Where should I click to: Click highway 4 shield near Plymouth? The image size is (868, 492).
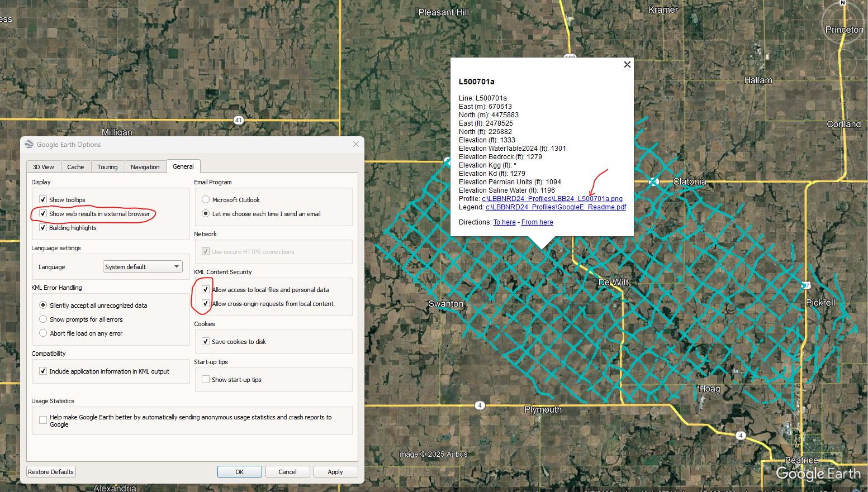(480, 405)
